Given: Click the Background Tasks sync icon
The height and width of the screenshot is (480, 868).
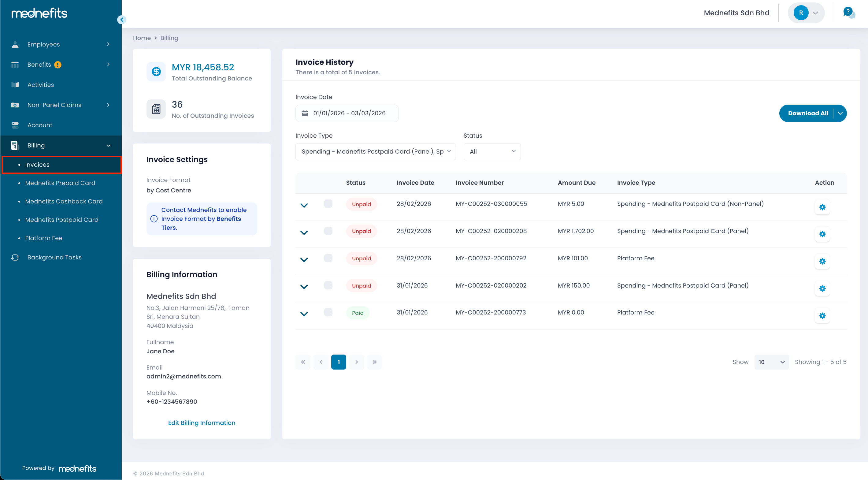Looking at the screenshot, I should (15, 257).
